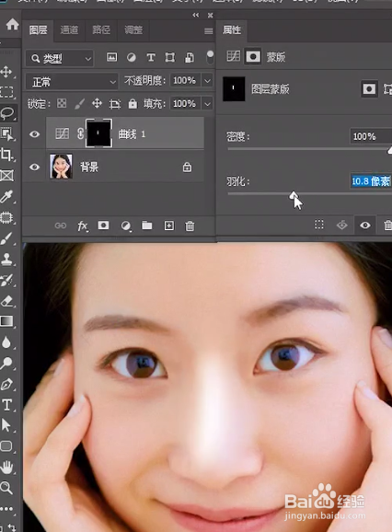Switch to the 路径 tab
The image size is (392, 532).
tap(101, 29)
